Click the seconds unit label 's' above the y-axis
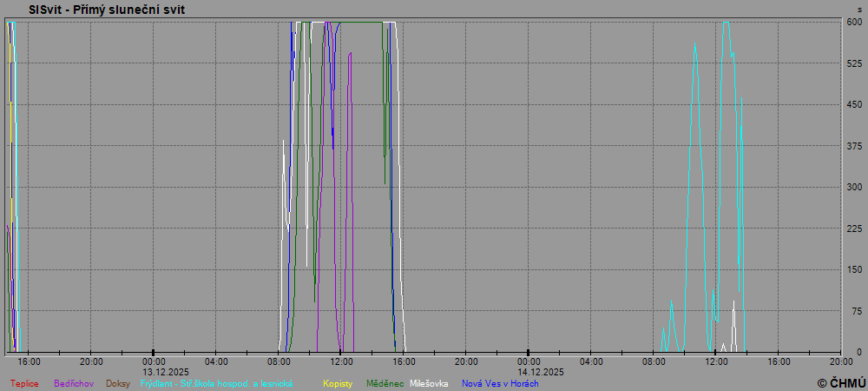 pos(859,10)
